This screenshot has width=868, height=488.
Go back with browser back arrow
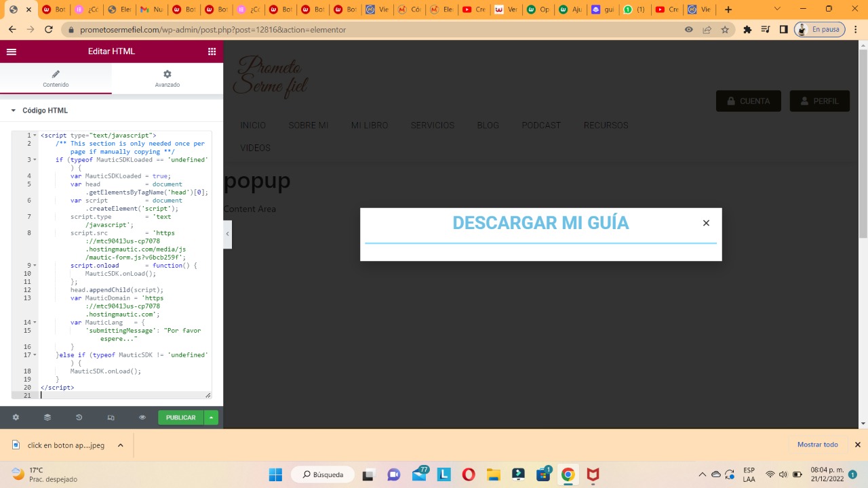[x=12, y=30]
